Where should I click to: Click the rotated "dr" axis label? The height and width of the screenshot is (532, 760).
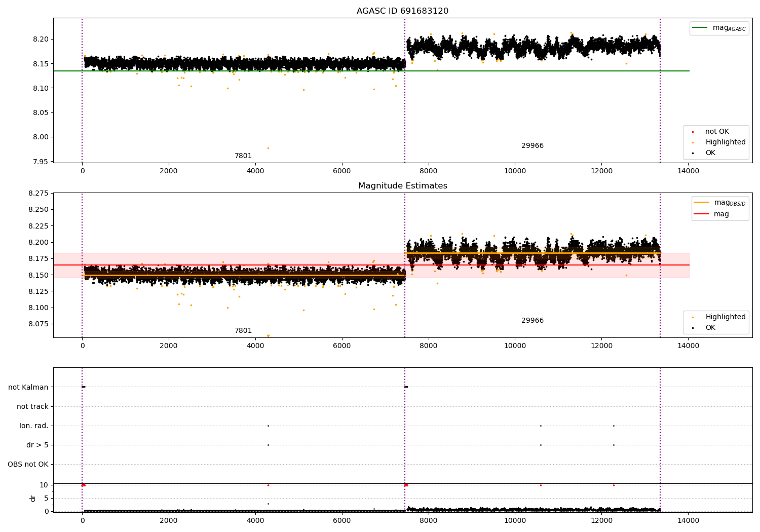coord(33,498)
